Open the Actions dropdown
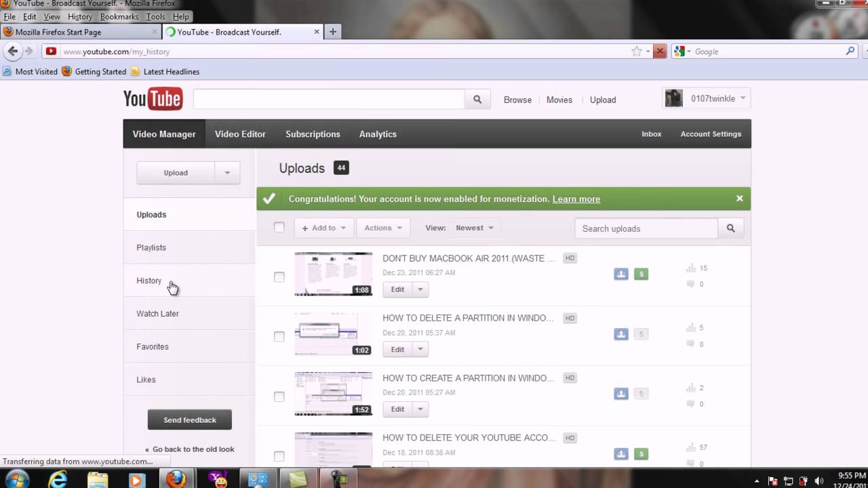868x488 pixels. 383,228
